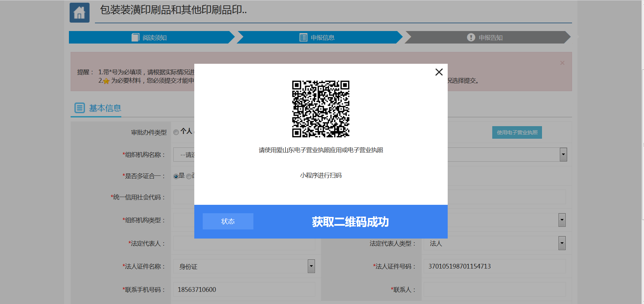
Task: Click the 联系手机号码 input field
Action: [244, 289]
